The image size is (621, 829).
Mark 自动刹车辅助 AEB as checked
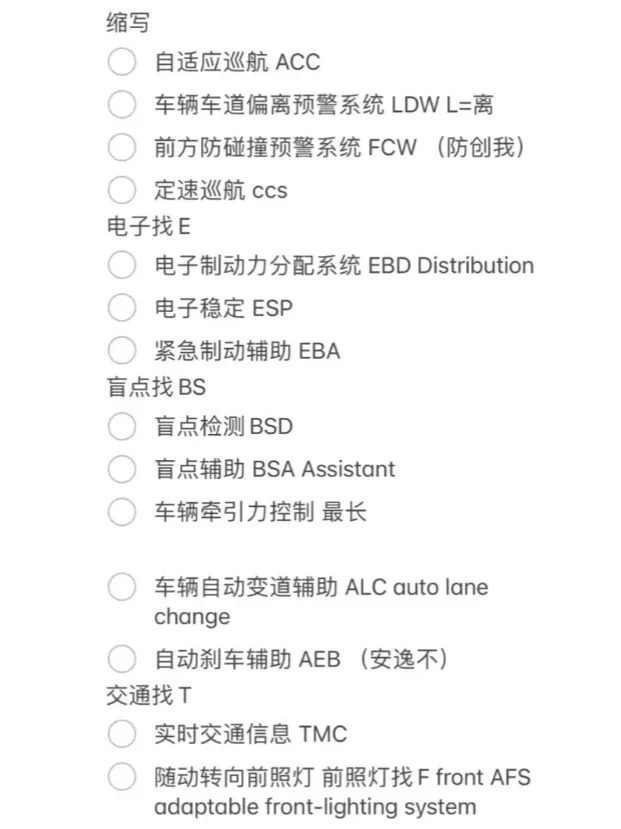121,659
